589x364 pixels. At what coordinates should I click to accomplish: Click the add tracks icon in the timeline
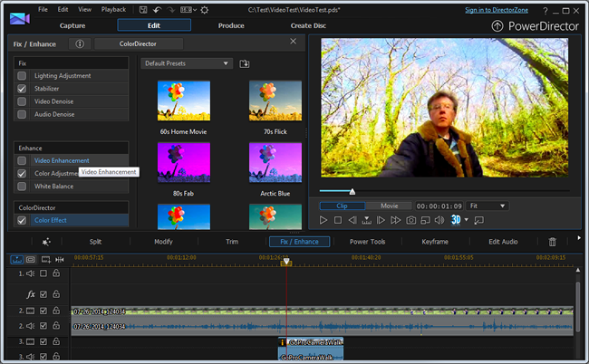click(46, 260)
